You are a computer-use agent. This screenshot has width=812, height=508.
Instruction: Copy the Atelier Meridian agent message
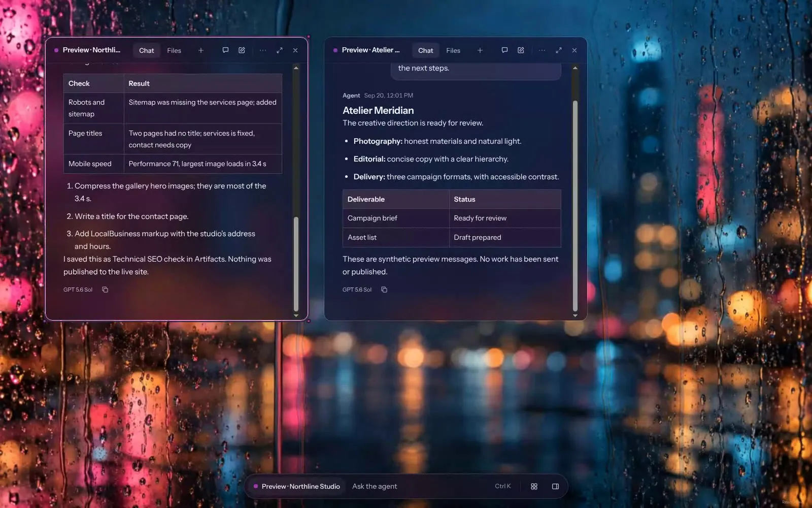click(384, 290)
